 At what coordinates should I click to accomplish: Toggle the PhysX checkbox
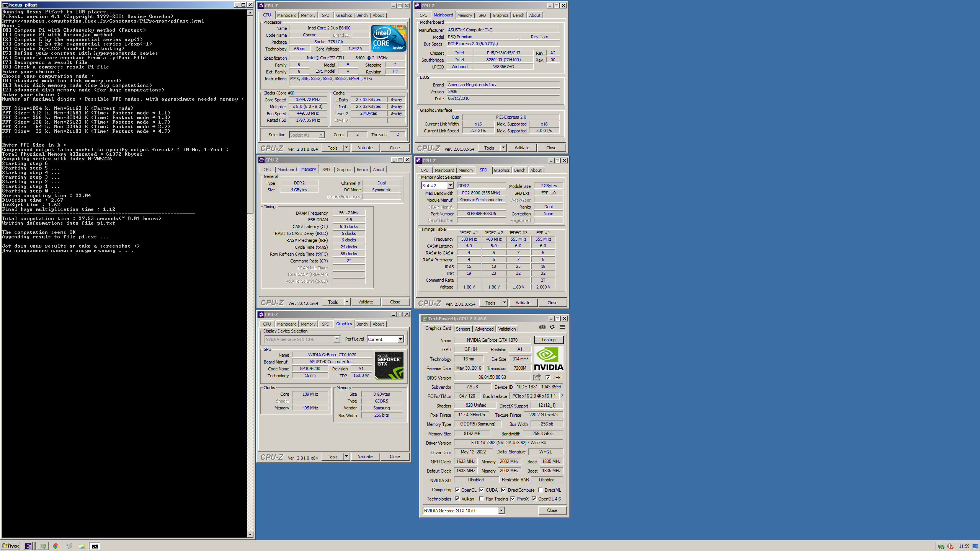[x=513, y=499]
